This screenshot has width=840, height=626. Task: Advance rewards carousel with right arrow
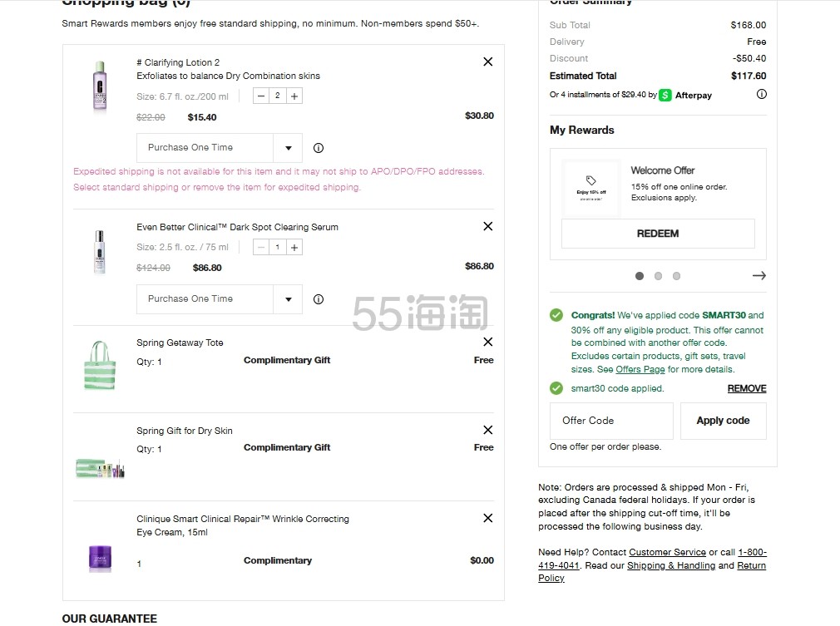click(759, 276)
